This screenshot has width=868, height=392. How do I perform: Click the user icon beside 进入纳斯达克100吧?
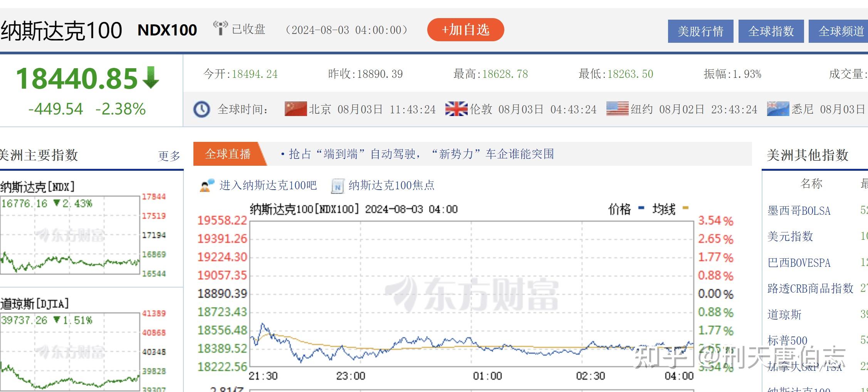point(207,185)
